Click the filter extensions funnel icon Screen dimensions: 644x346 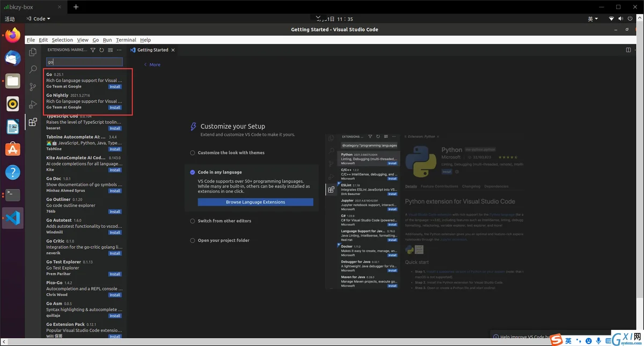(x=93, y=50)
